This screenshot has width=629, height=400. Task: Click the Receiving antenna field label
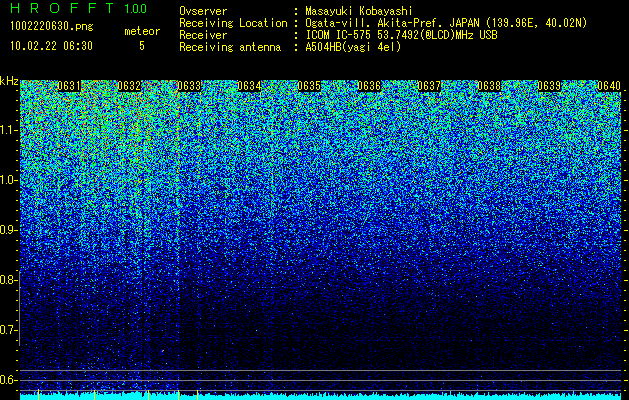[230, 47]
